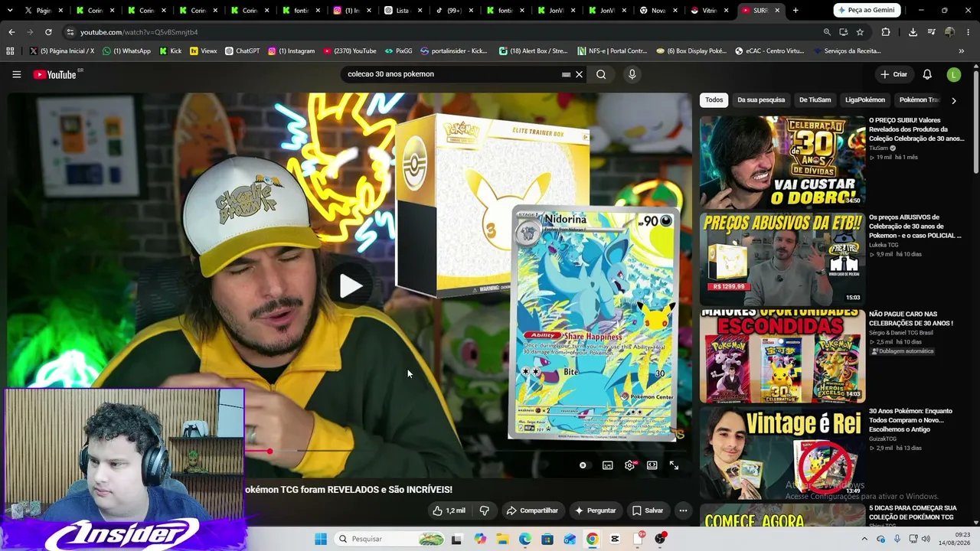
Task: Toggle subtitles in the video player
Action: click(x=608, y=465)
